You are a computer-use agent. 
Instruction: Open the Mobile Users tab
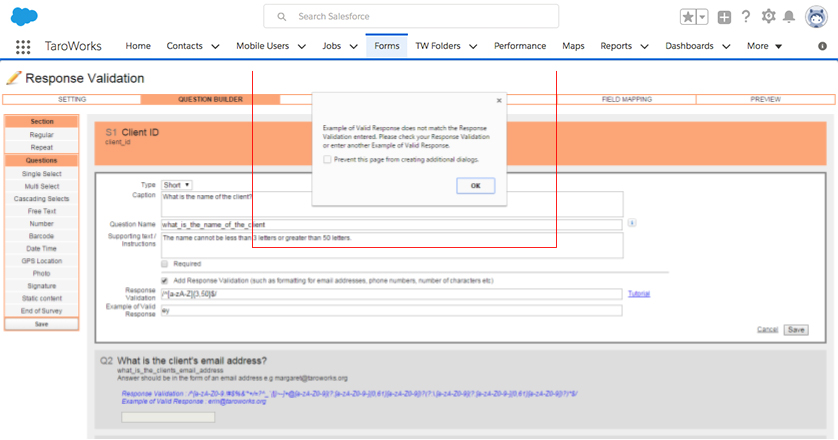(262, 46)
